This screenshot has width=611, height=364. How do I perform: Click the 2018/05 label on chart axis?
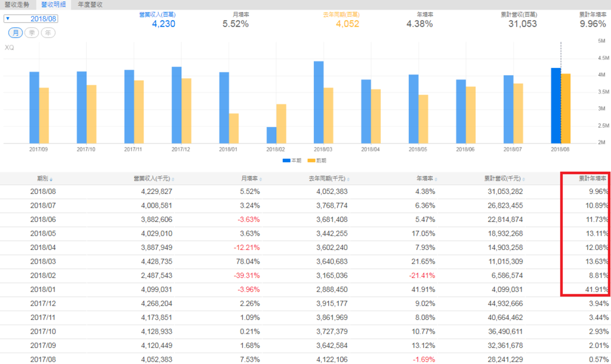pyautogui.click(x=418, y=149)
